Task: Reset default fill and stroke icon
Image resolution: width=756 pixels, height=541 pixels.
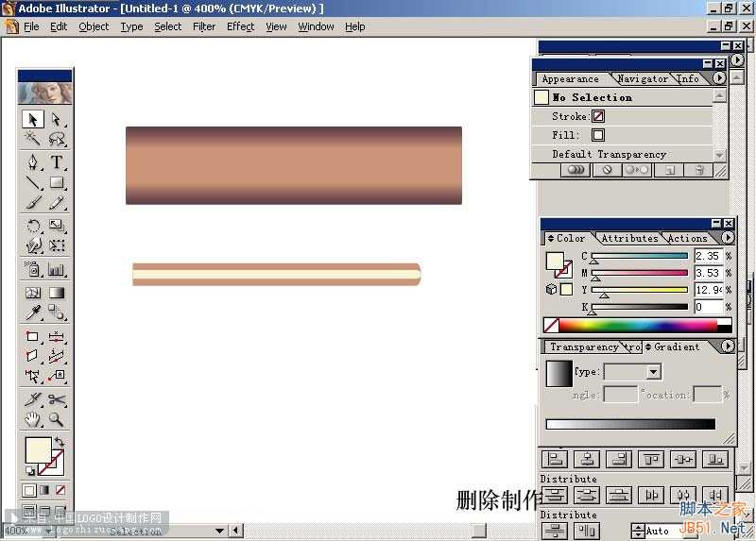Action: [x=30, y=471]
